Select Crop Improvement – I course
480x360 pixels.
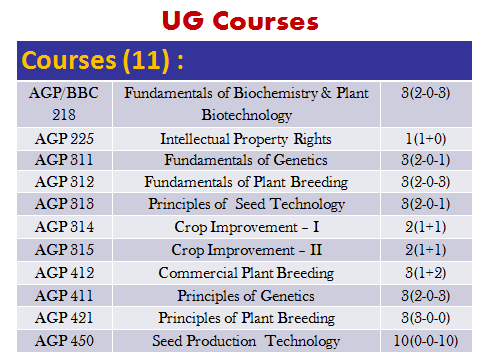click(246, 227)
